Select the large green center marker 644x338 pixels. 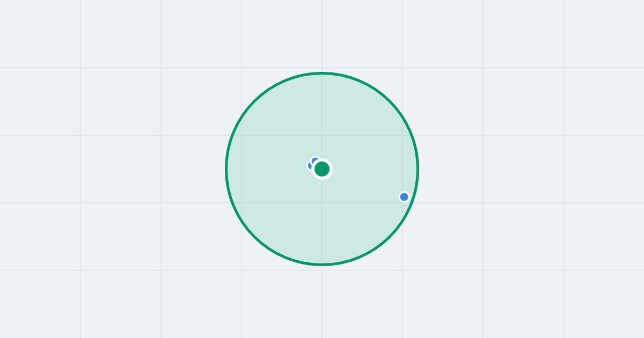pyautogui.click(x=322, y=169)
